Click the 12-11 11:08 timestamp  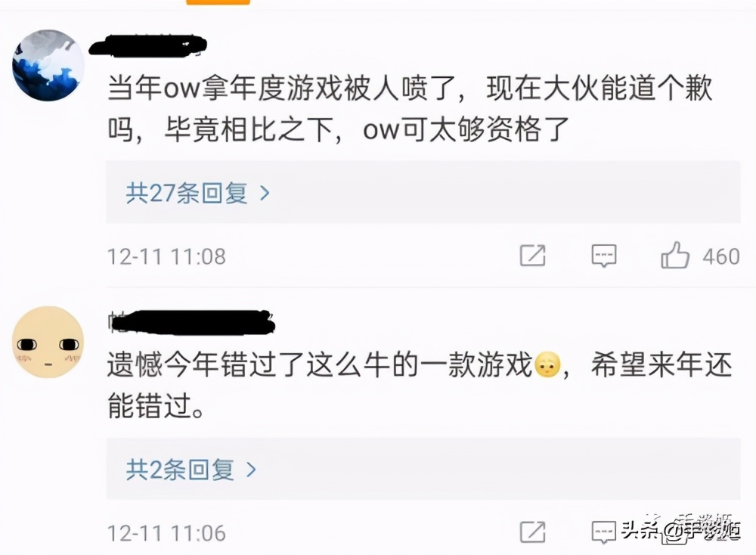point(166,256)
